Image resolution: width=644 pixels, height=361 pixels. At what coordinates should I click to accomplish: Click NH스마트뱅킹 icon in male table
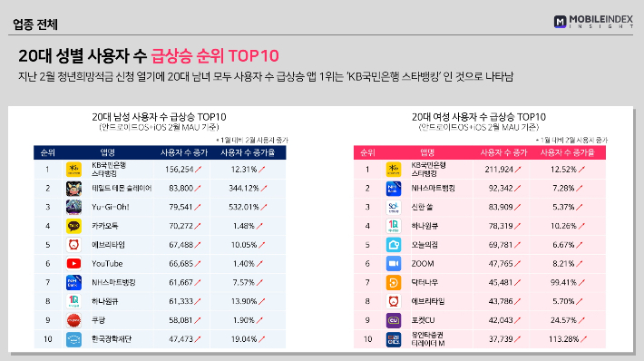pos(73,283)
